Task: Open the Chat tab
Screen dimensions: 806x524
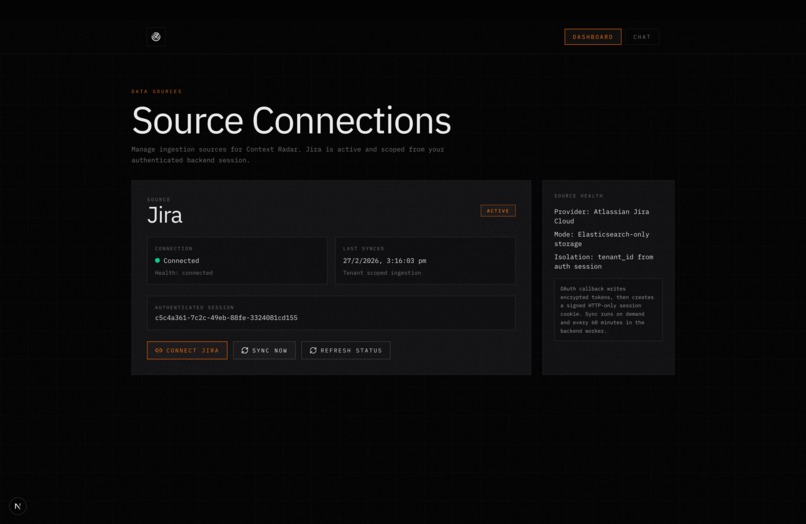Action: point(642,37)
